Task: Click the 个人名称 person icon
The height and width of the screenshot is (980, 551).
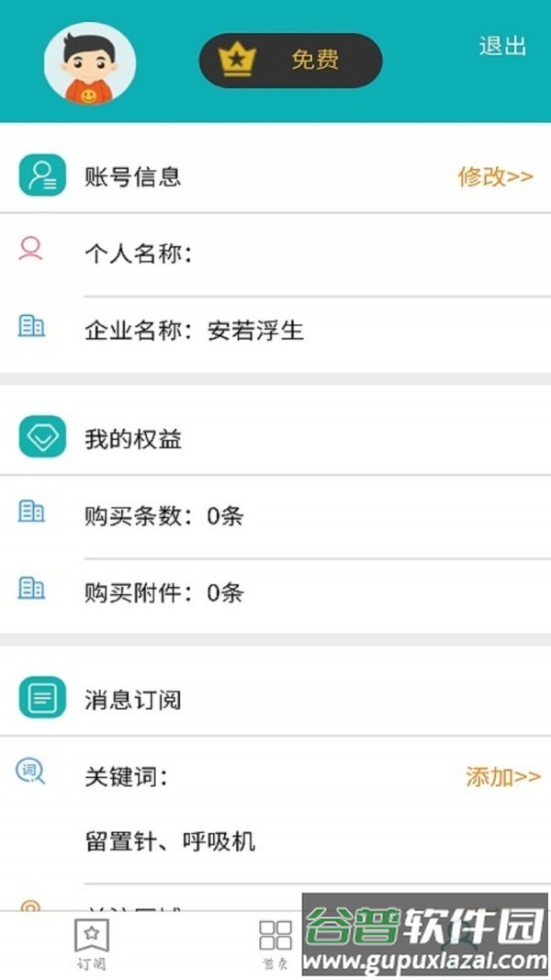Action: 32,249
